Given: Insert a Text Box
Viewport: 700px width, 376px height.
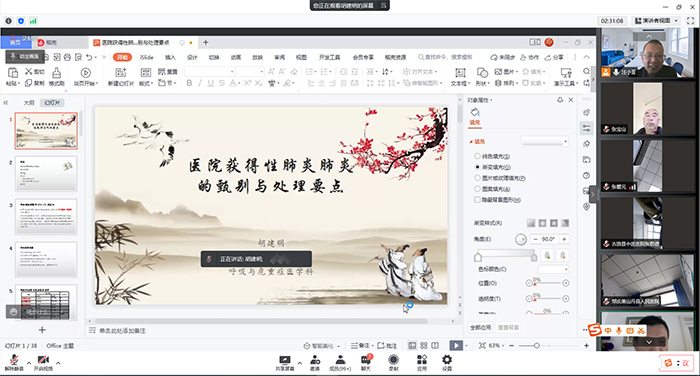Looking at the screenshot, I should tap(459, 76).
